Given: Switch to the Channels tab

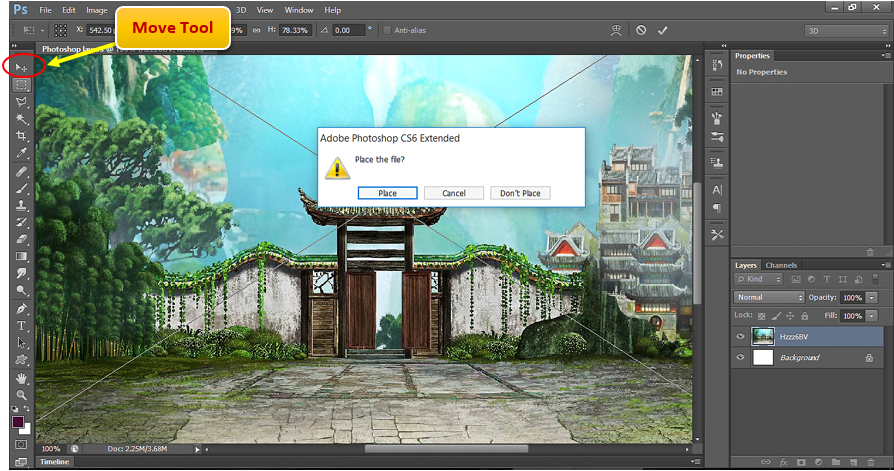Looking at the screenshot, I should (x=781, y=265).
